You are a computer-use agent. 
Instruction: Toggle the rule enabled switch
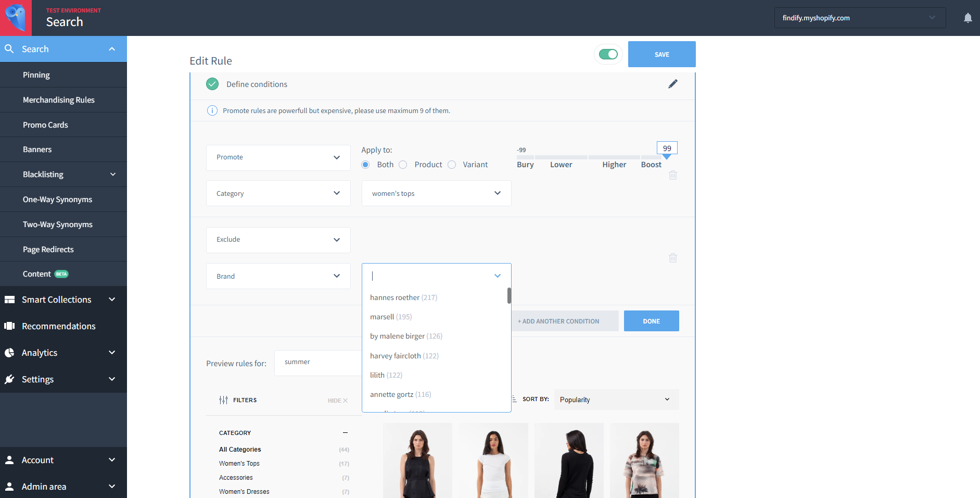point(608,54)
